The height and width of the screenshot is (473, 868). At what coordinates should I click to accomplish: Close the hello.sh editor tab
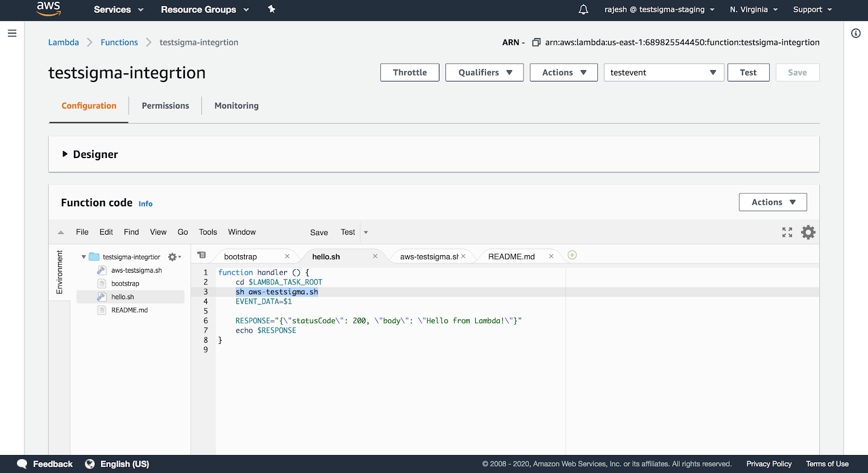click(375, 256)
